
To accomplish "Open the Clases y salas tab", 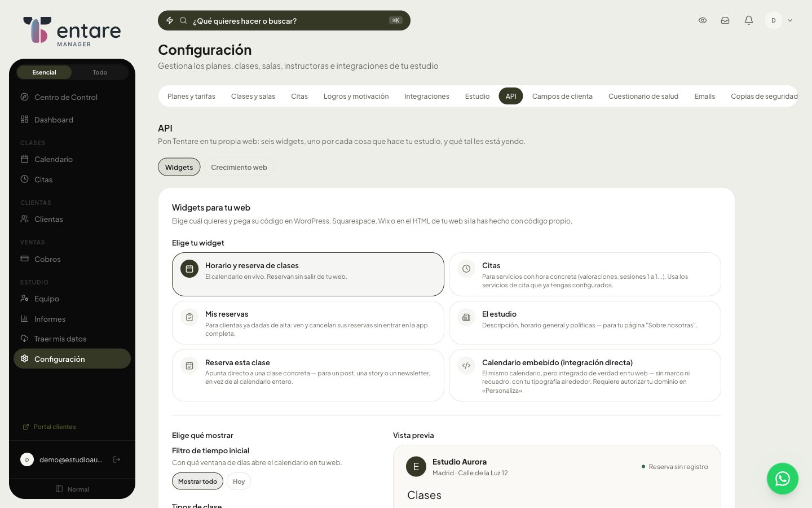I will [x=253, y=97].
